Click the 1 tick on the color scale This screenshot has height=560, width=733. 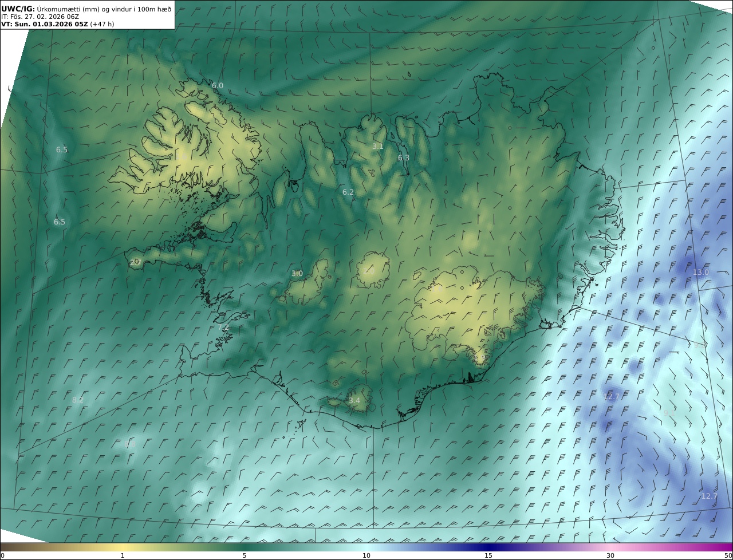(x=123, y=555)
